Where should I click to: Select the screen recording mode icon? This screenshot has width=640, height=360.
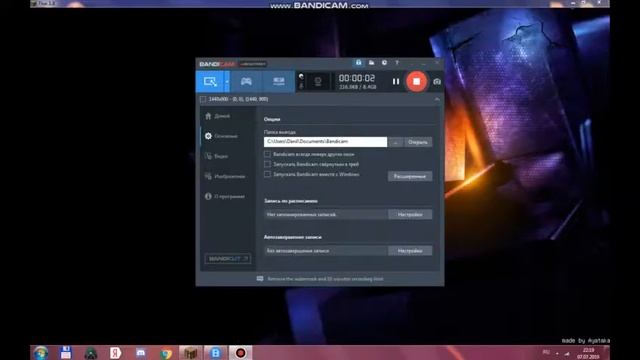[210, 81]
